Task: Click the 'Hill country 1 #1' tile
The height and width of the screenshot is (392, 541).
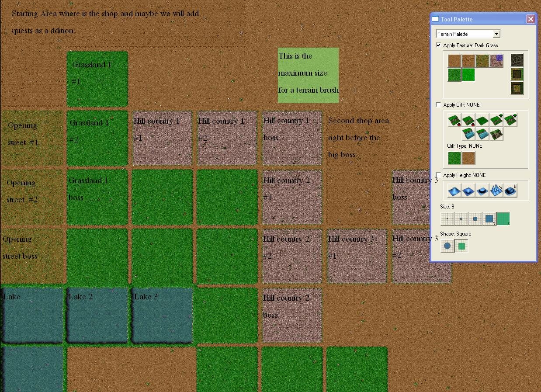Action: coord(162,138)
